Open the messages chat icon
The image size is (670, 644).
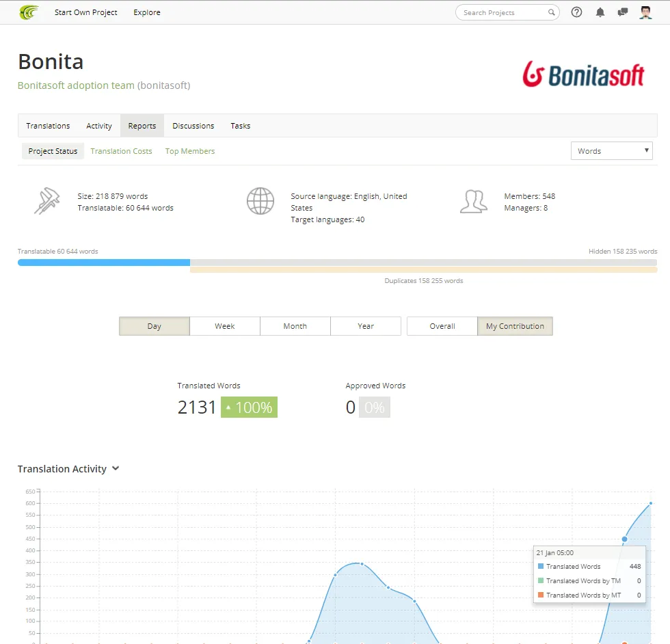coord(623,12)
